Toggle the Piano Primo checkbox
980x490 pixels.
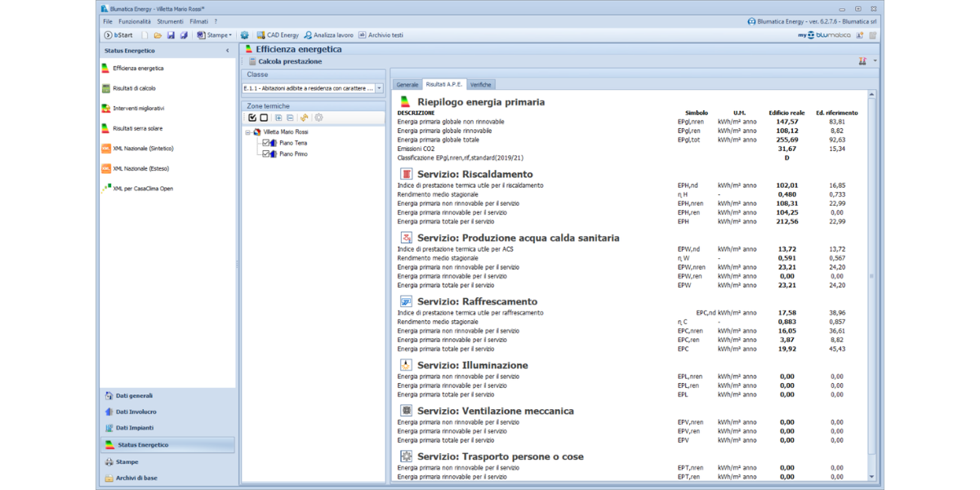click(265, 154)
